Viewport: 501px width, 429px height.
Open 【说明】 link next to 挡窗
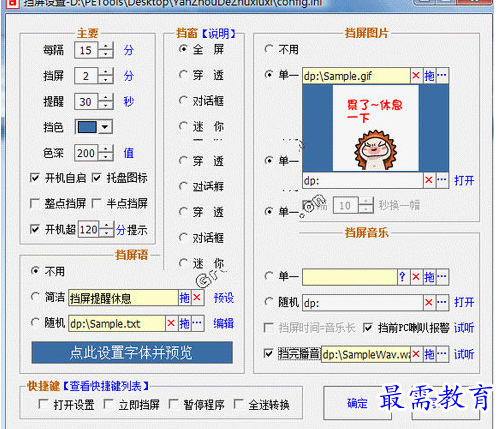[x=219, y=34]
